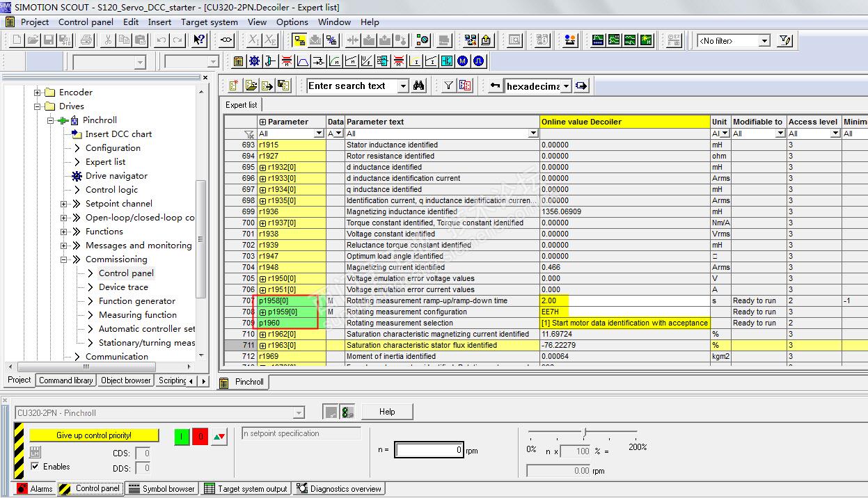
Task: Adjust the 0% to 200% speed slider
Action: 584,433
